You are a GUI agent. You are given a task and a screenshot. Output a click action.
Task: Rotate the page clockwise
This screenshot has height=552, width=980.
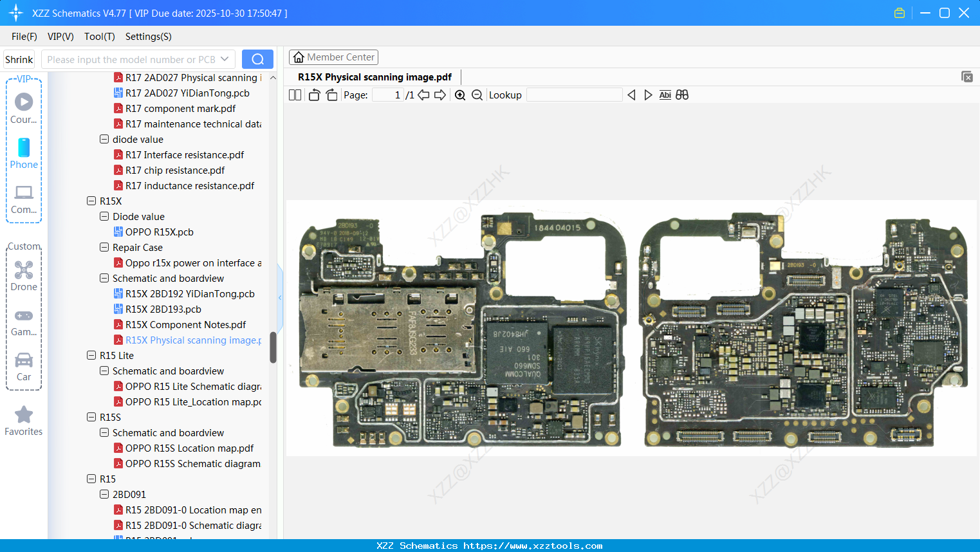[331, 95]
